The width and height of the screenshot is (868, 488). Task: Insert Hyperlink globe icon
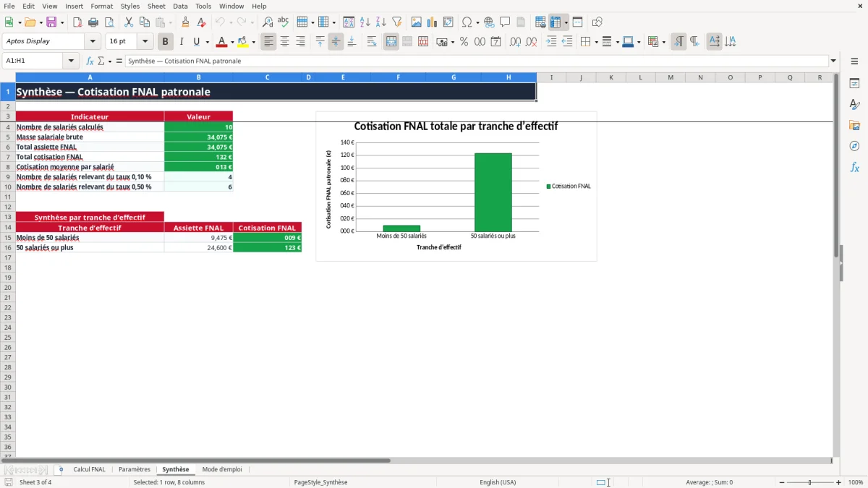(489, 22)
